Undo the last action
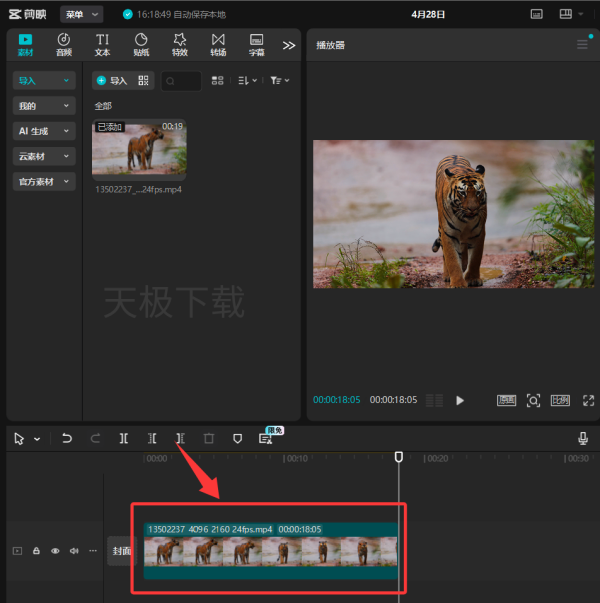 (67, 438)
